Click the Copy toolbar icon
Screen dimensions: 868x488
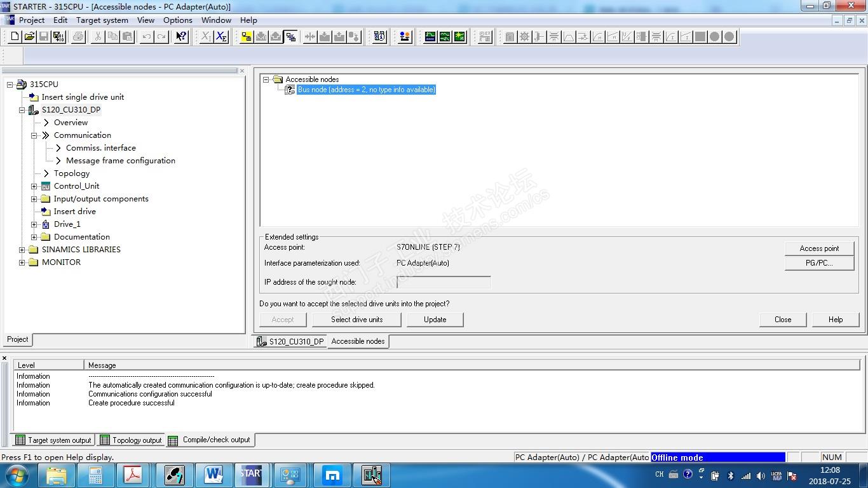pos(112,37)
